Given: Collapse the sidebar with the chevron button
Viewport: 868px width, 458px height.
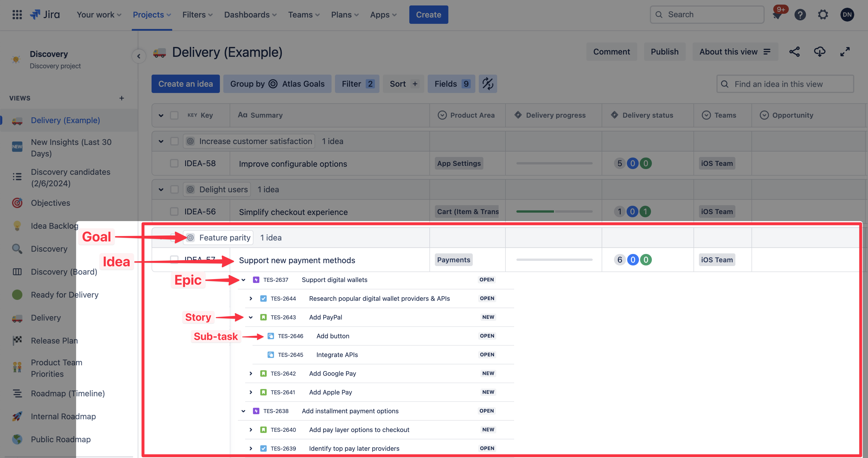Looking at the screenshot, I should (x=139, y=56).
